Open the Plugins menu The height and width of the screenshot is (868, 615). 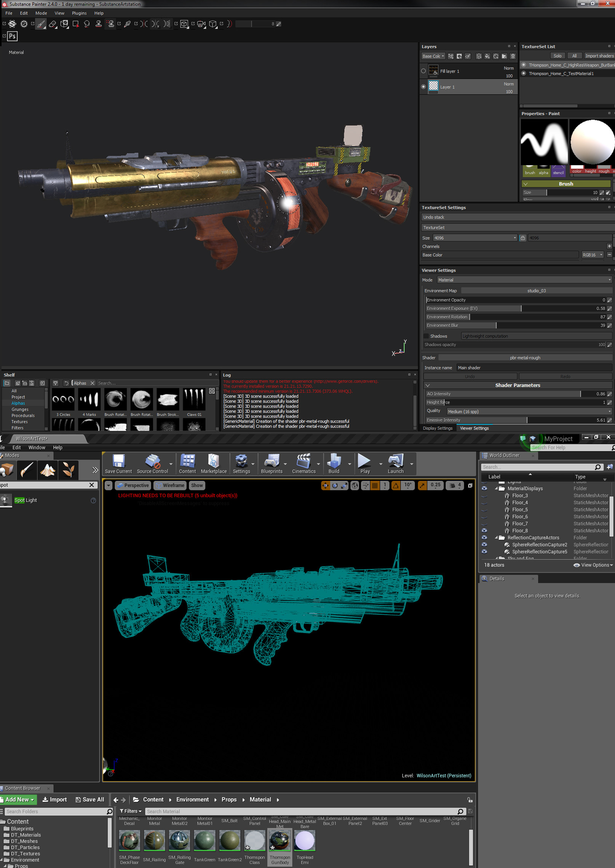click(x=79, y=13)
